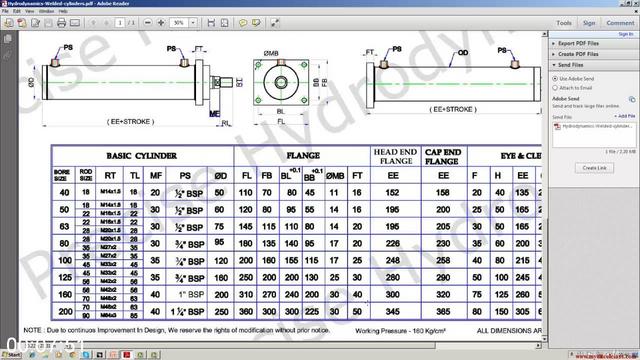Click the + Add File link
Image resolution: width=640 pixels, height=360 pixels.
tap(624, 116)
